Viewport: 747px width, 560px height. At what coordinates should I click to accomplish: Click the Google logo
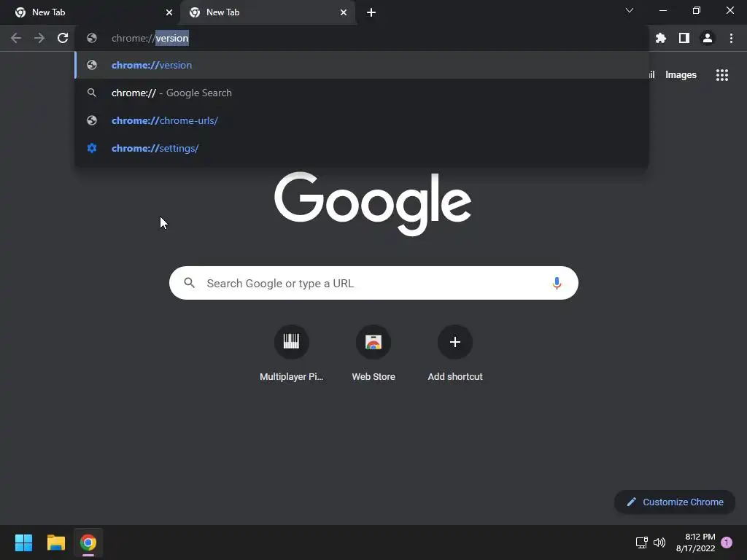point(373,204)
